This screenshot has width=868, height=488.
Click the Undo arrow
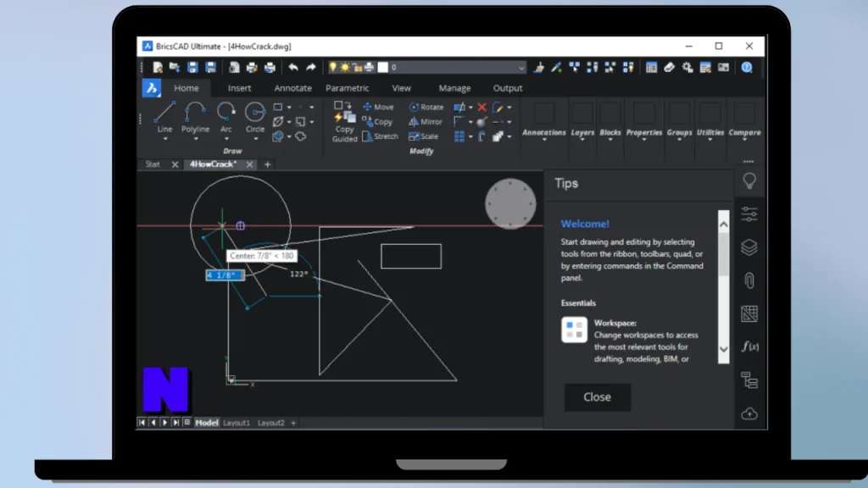click(292, 68)
